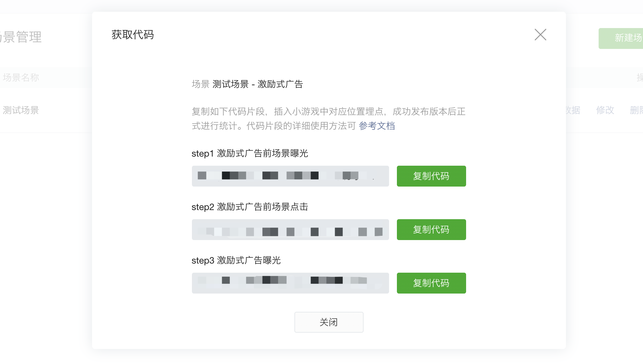
Task: Focus the step3 code snippet field
Action: tap(290, 283)
